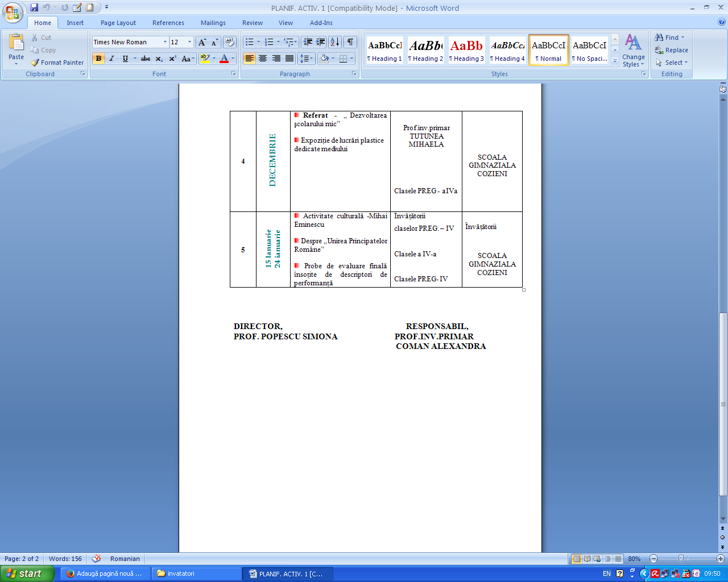Expand the font size dropdown

[189, 42]
